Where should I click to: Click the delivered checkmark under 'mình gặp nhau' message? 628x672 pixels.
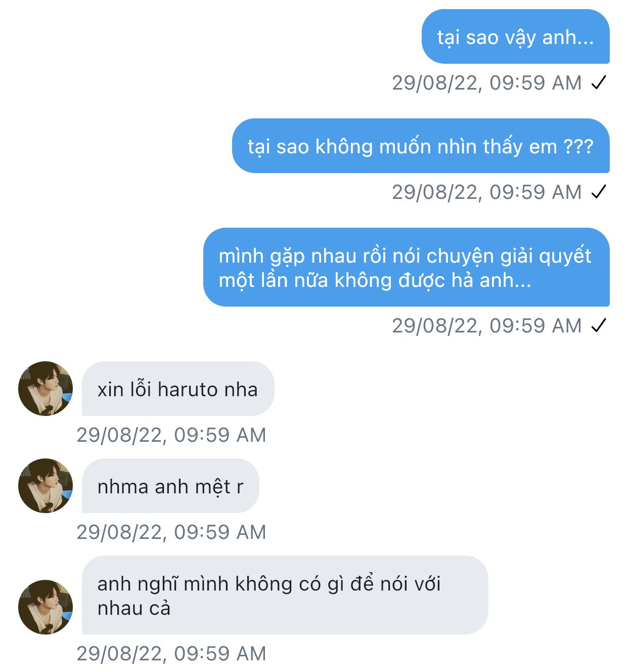[x=599, y=325]
